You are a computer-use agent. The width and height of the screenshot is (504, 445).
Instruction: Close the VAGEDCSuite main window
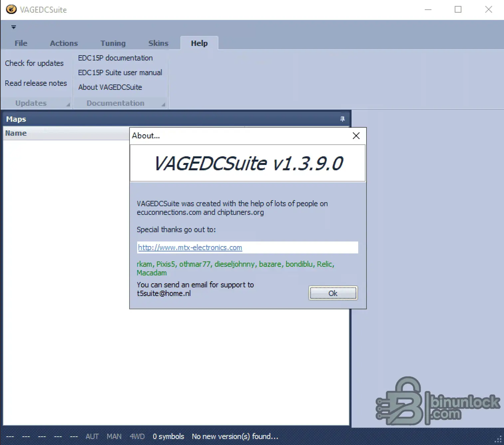[x=488, y=9]
